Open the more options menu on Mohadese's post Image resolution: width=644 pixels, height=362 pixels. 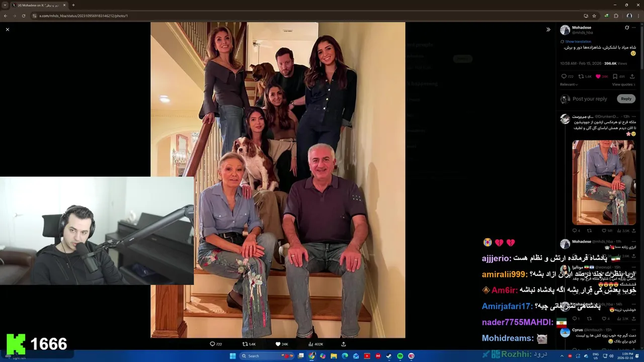[x=634, y=28]
